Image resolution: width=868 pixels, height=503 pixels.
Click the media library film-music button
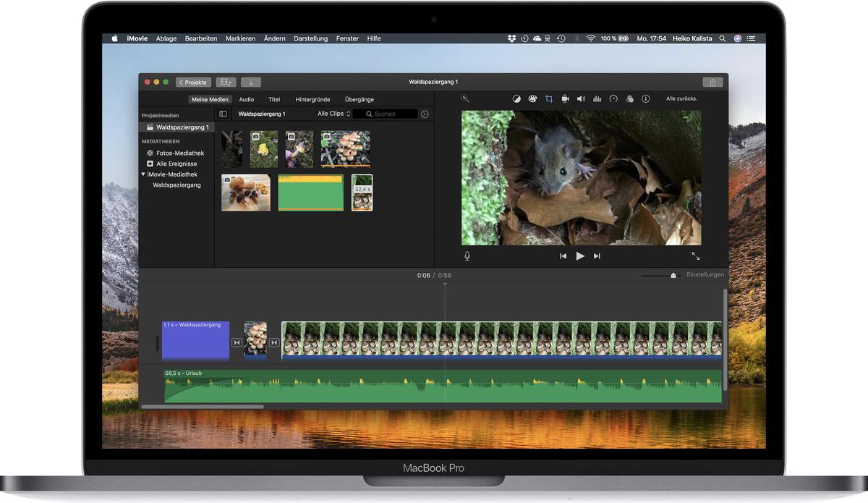click(x=226, y=83)
